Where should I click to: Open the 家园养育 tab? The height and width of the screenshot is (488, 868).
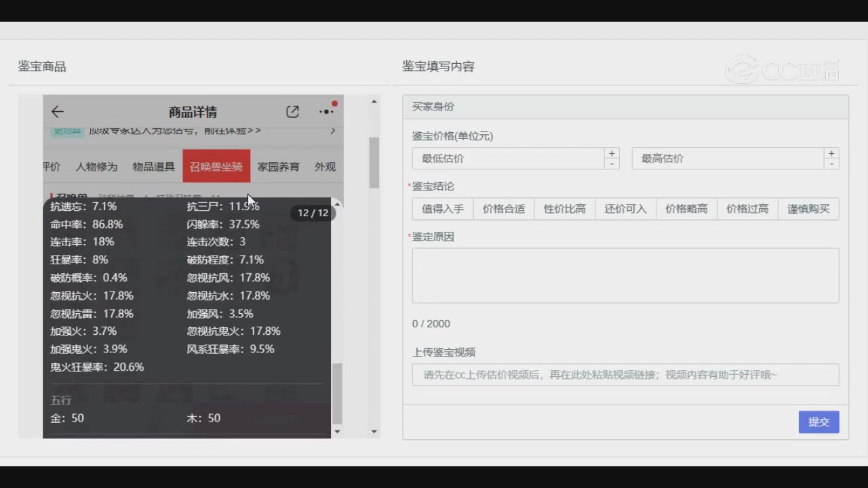(x=278, y=167)
